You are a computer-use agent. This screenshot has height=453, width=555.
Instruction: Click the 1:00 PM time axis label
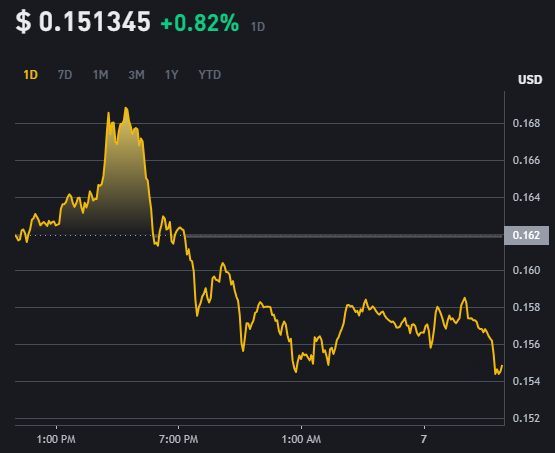[56, 440]
